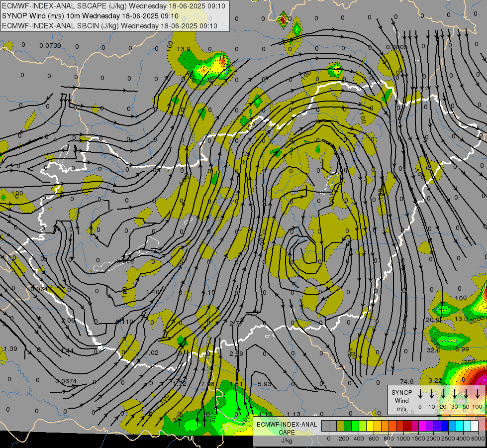Click the SYNOP Wind m/s legend label

401,401
